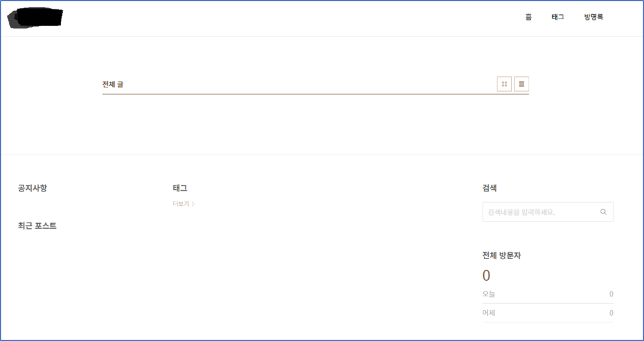Click the 최근 포스트 heading
The image size is (644, 341).
coord(37,226)
